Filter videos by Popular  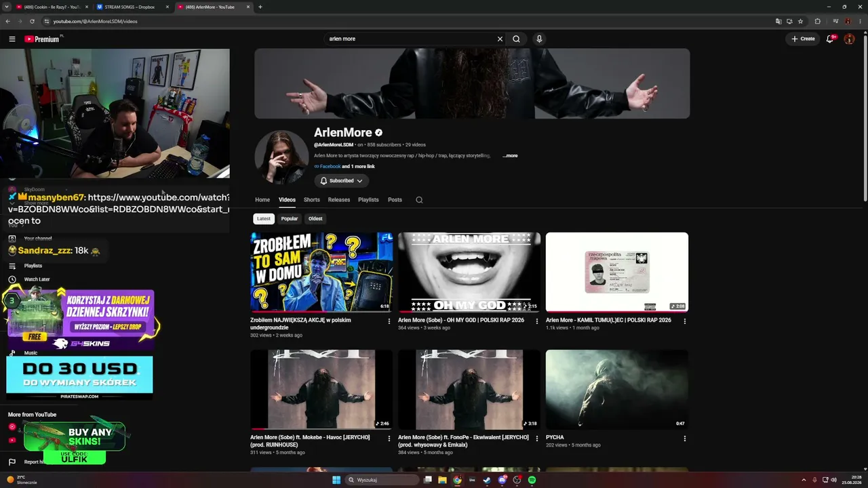(290, 219)
